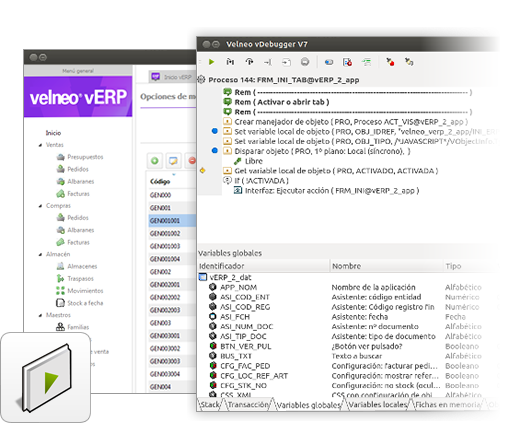This screenshot has width=528, height=424.
Task: Click the Almacenes icon under Almacén
Action: tap(60, 266)
